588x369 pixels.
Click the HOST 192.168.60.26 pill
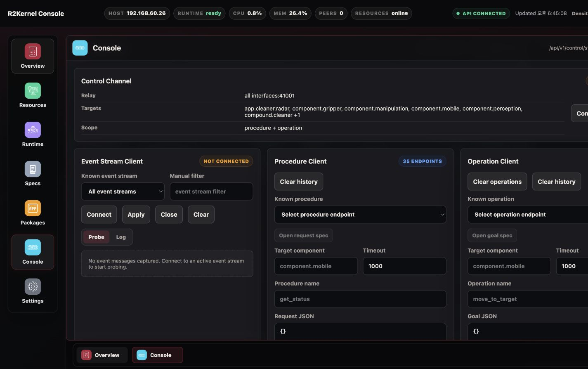coord(137,13)
